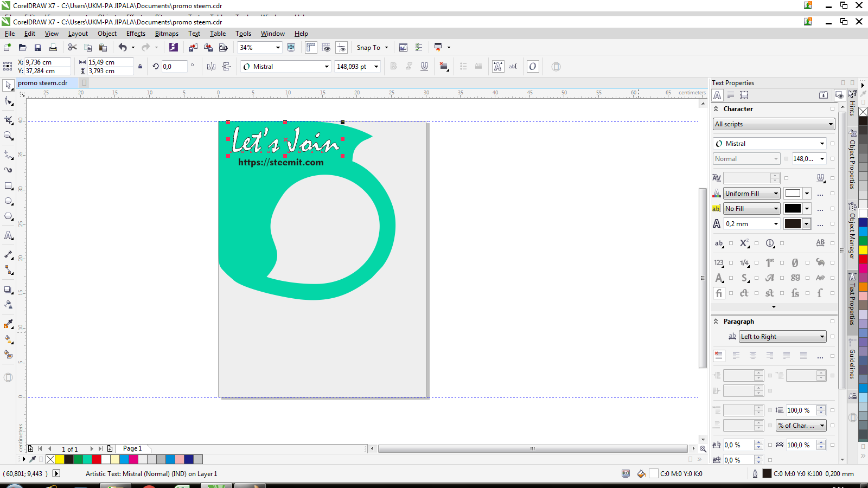This screenshot has height=488, width=868.
Task: Publish to PDF from the toolbar
Action: pyautogui.click(x=223, y=48)
